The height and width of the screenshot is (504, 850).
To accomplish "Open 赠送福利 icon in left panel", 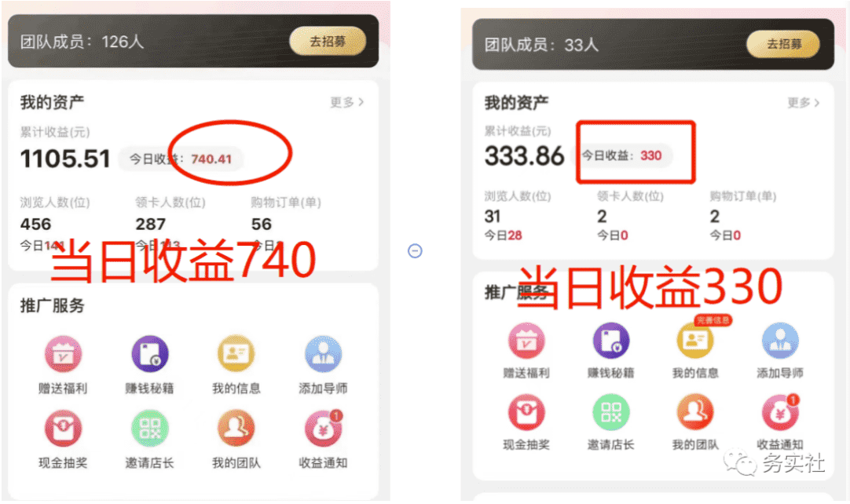I will (63, 354).
